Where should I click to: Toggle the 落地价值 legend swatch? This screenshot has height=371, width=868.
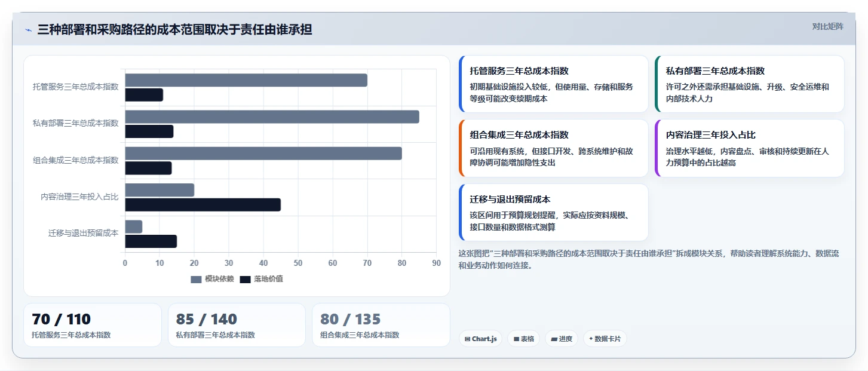click(246, 280)
